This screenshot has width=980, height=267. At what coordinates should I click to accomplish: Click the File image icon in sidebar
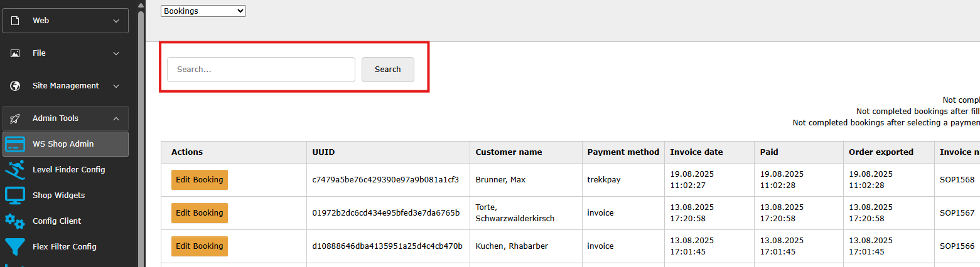point(15,53)
